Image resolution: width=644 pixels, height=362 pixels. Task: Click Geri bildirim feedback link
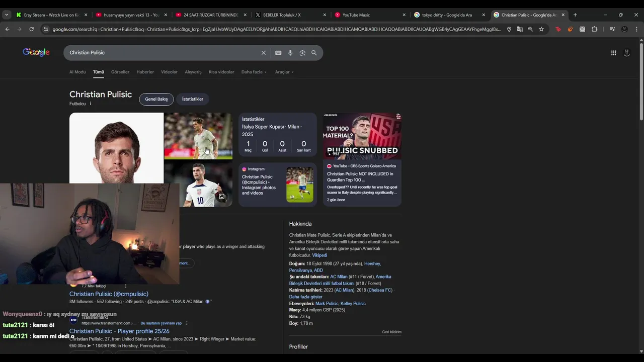point(391,332)
